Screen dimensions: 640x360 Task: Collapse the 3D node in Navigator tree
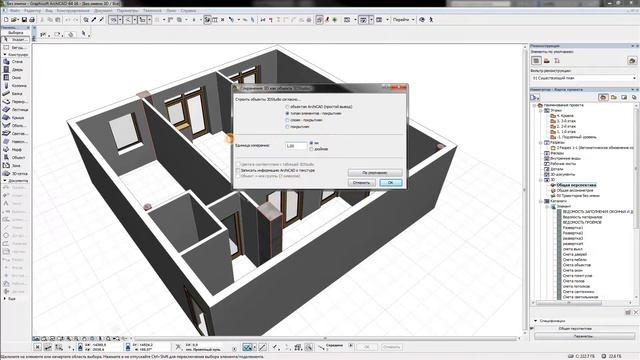541,180
